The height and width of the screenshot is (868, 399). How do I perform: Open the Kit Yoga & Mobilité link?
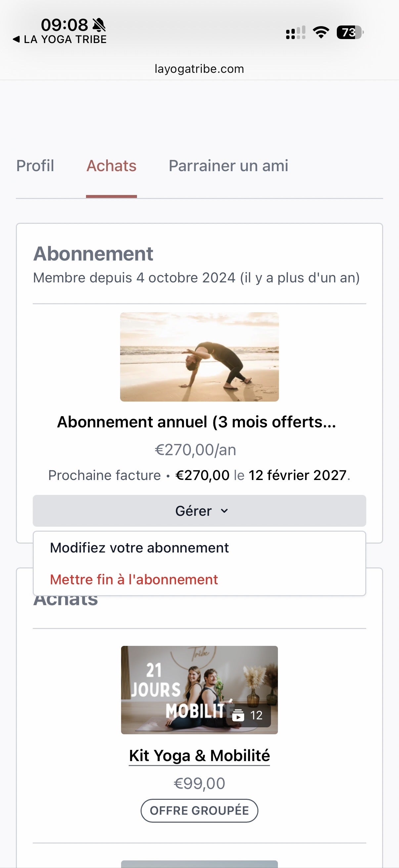pyautogui.click(x=199, y=755)
